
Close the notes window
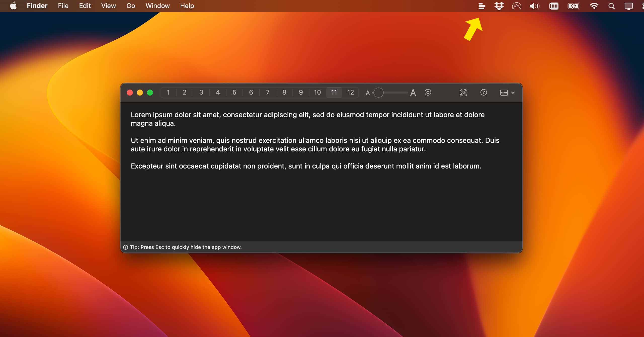130,93
